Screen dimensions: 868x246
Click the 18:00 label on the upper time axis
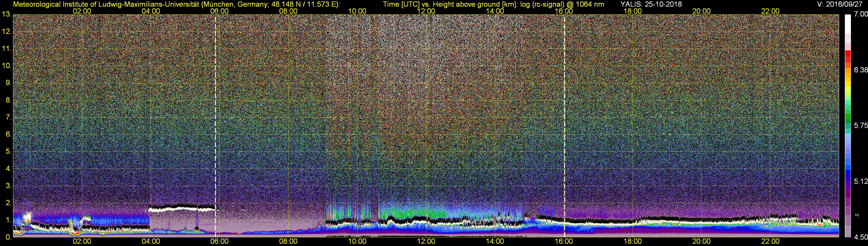pyautogui.click(x=632, y=11)
